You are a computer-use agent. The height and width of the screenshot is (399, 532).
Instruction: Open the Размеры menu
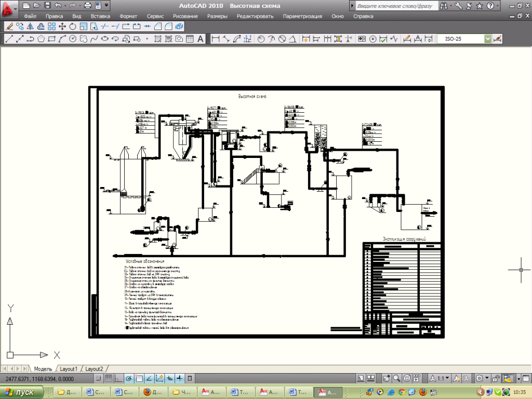point(217,16)
